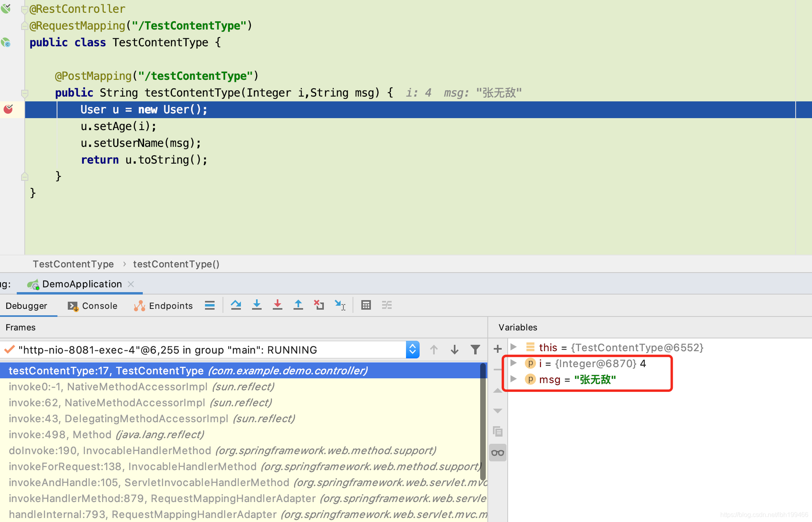Toggle the show watches glasses icon

click(498, 453)
